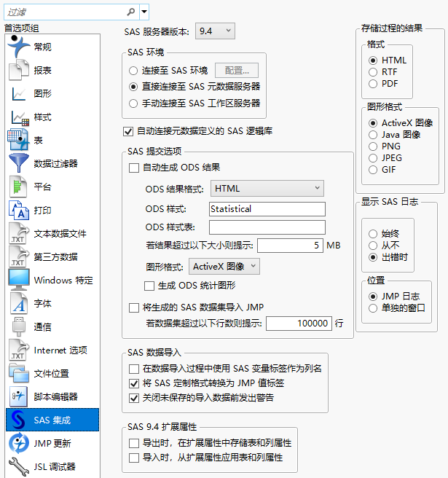This screenshot has height=478, width=448.
Task: Select Java 图像 graph format
Action: (373, 135)
